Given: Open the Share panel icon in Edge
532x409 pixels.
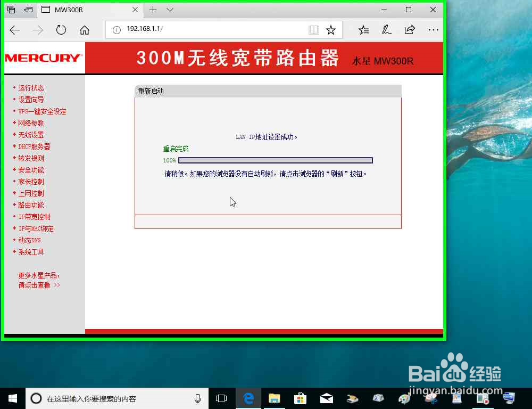Looking at the screenshot, I should pyautogui.click(x=410, y=30).
